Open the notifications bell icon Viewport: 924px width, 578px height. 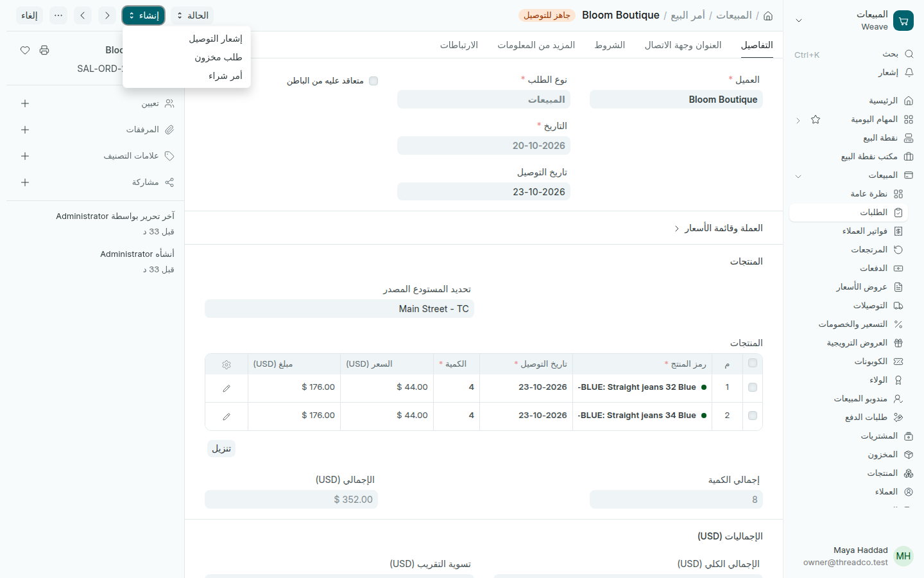(909, 73)
